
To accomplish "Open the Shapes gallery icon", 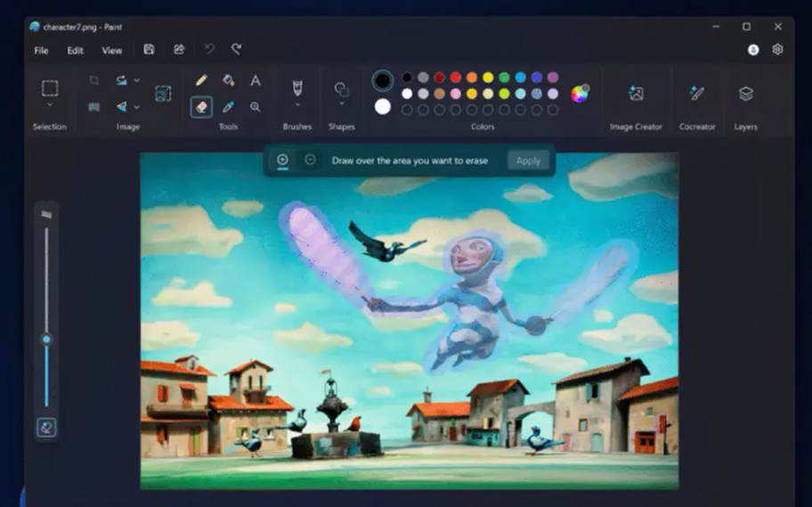I will 342,89.
